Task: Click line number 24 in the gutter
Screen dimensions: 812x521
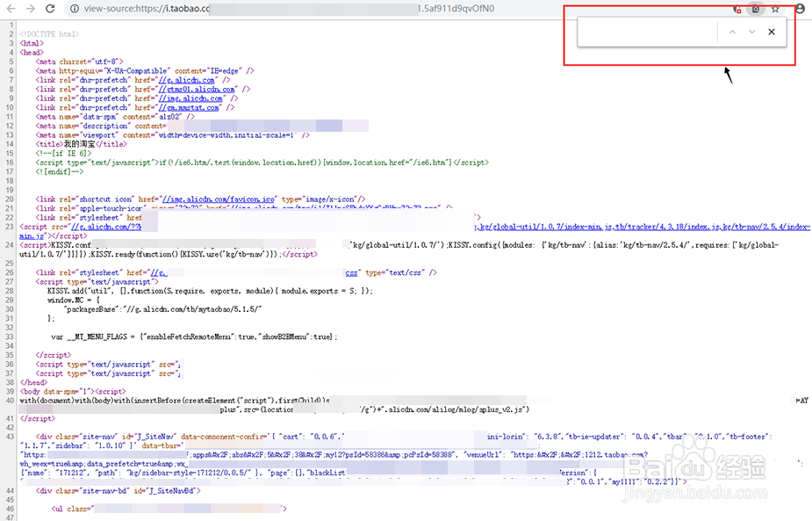Action: coord(10,245)
